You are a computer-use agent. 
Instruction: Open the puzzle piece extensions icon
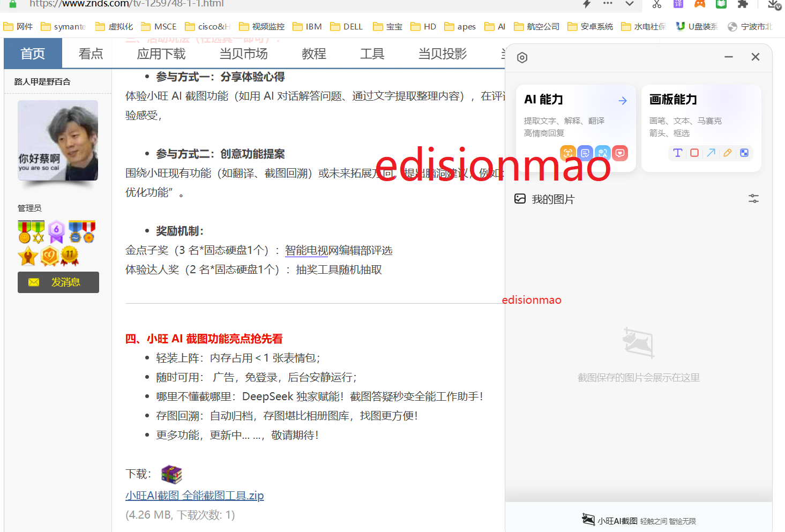coord(743,4)
